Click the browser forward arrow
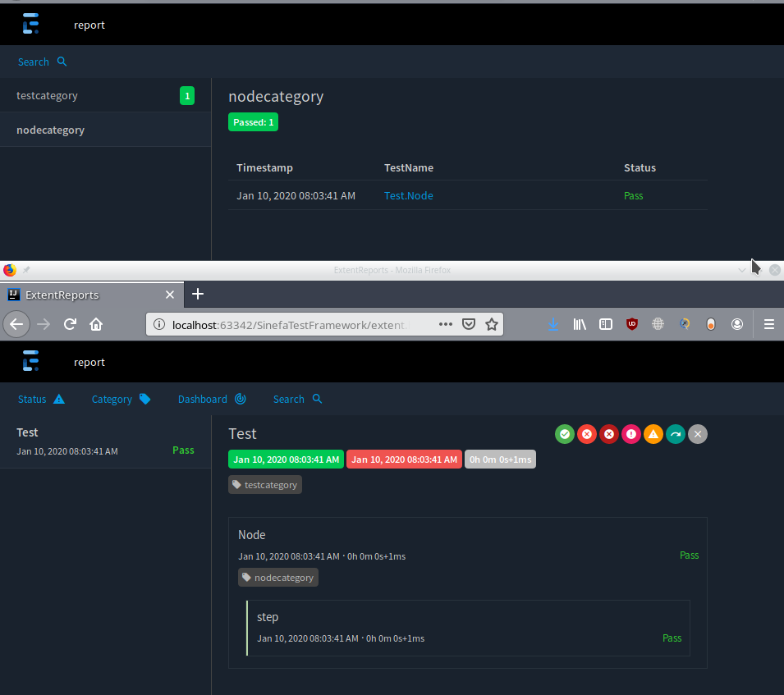784x695 pixels. (x=44, y=324)
